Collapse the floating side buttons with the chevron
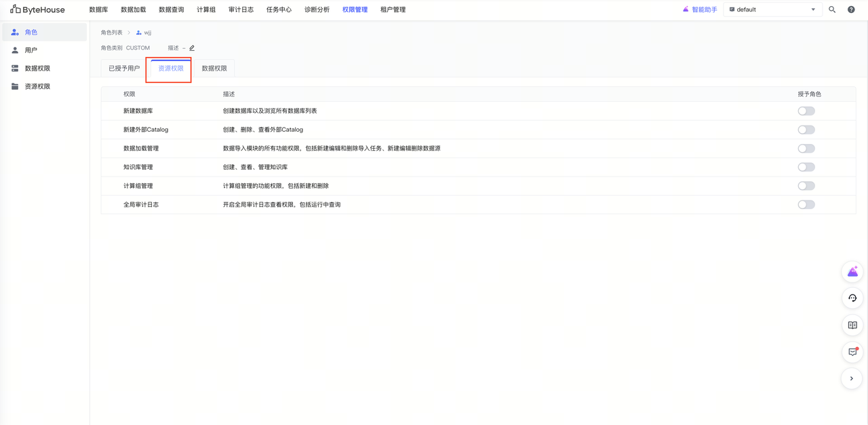 [x=852, y=378]
